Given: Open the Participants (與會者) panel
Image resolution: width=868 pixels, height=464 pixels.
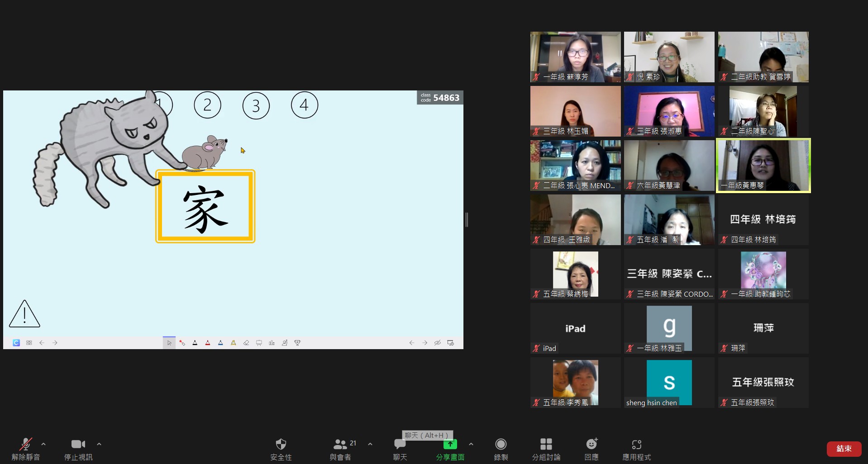Looking at the screenshot, I should pyautogui.click(x=340, y=445).
